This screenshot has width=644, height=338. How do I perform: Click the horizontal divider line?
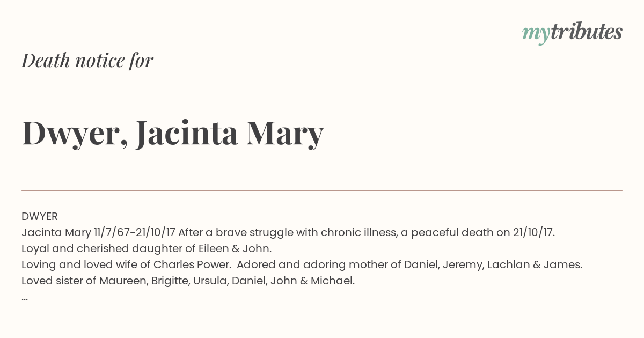click(x=322, y=190)
